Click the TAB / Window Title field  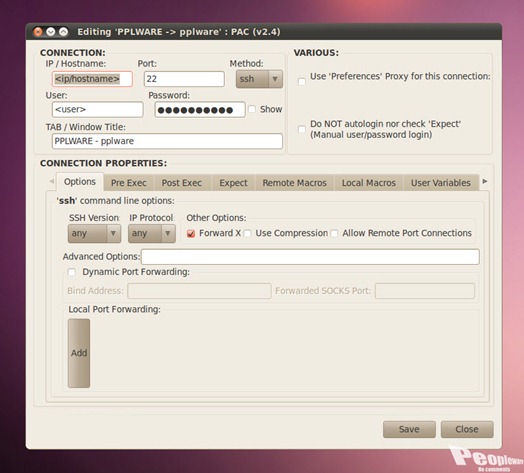pyautogui.click(x=167, y=141)
